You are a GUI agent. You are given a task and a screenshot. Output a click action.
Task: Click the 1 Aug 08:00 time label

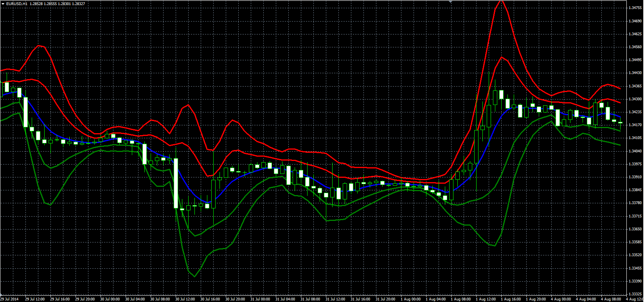(461, 299)
